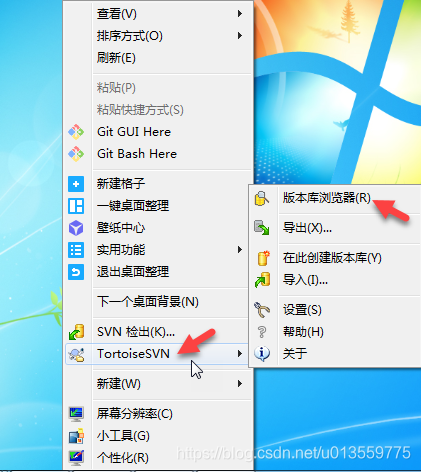Choose 导入(I)... entry
Image resolution: width=421 pixels, height=472 pixels.
pos(305,280)
